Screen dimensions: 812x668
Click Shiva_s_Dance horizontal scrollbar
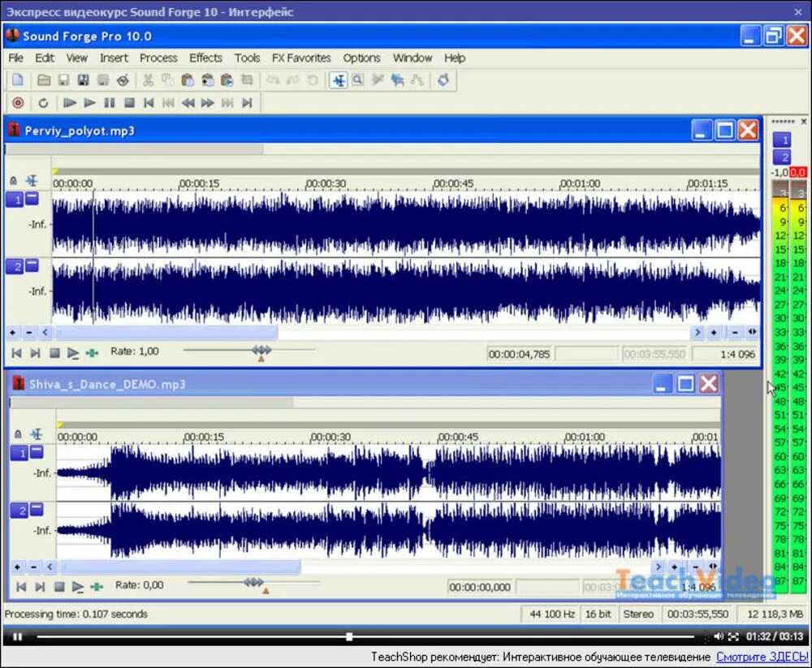[x=180, y=567]
